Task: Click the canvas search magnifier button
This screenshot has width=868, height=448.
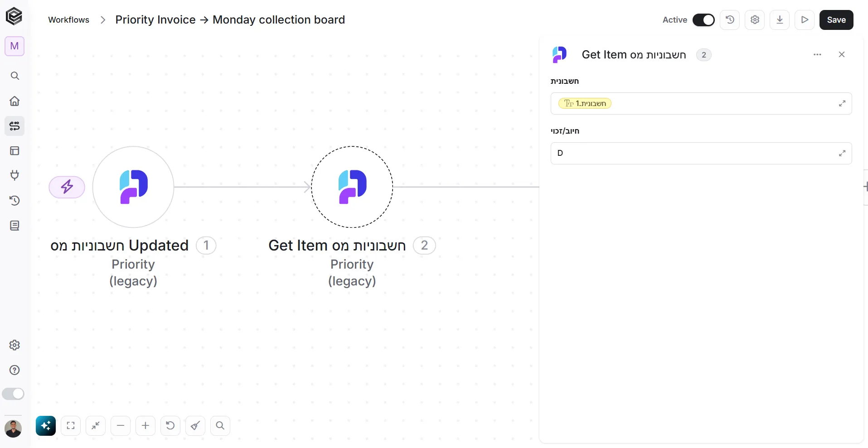Action: coord(220,426)
